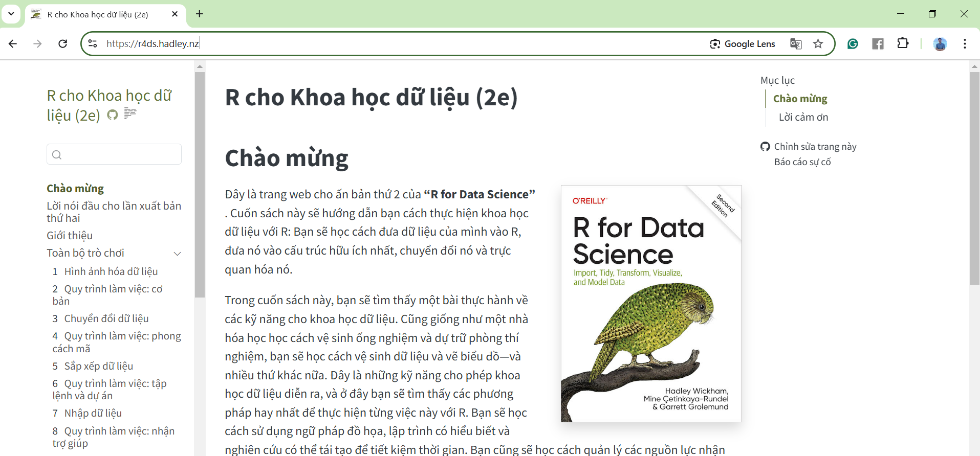The image size is (980, 456).
Task: Open Google Lens search
Action: pyautogui.click(x=743, y=44)
